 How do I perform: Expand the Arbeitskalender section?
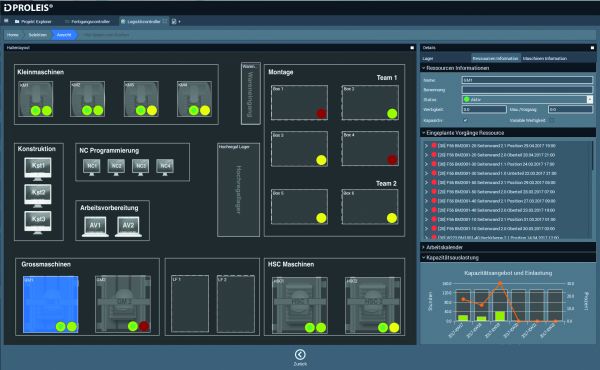(x=424, y=247)
